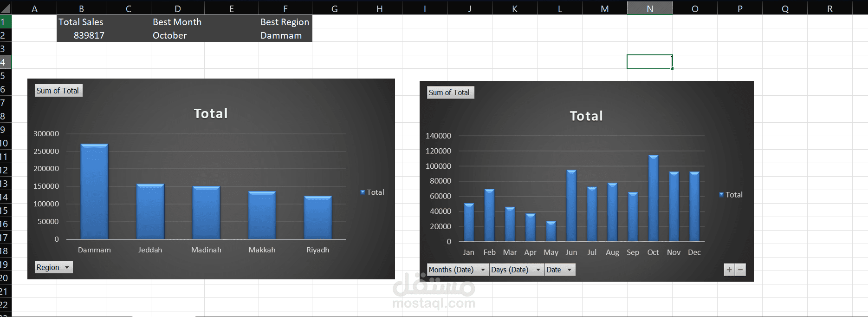Click the Makkah bar in region chart
This screenshot has height=317, width=868.
coord(262,215)
